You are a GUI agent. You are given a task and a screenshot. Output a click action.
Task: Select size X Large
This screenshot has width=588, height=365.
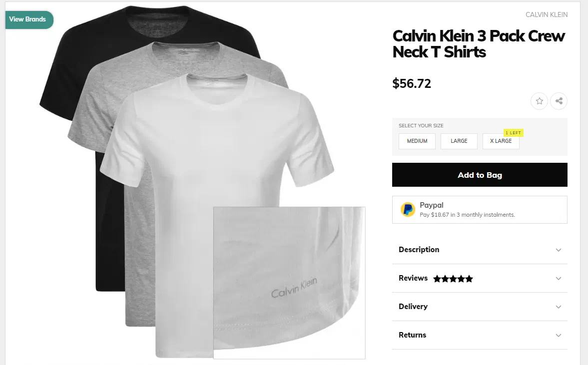pyautogui.click(x=501, y=141)
